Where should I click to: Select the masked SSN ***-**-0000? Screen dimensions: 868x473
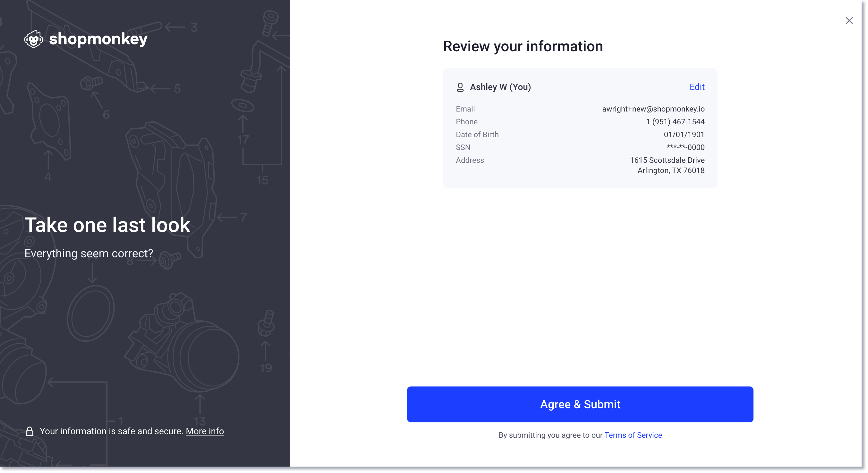coord(685,147)
